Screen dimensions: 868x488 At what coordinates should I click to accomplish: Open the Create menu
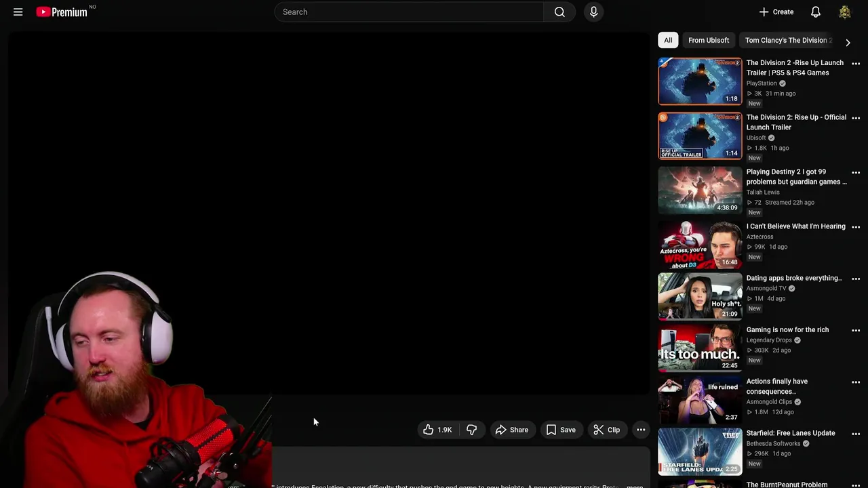(x=776, y=12)
